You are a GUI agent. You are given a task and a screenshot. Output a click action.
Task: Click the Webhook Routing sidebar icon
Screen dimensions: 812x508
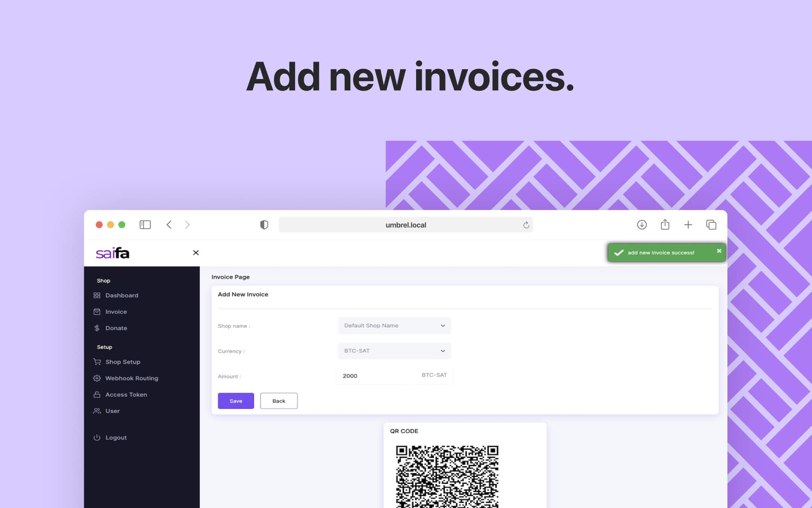97,378
